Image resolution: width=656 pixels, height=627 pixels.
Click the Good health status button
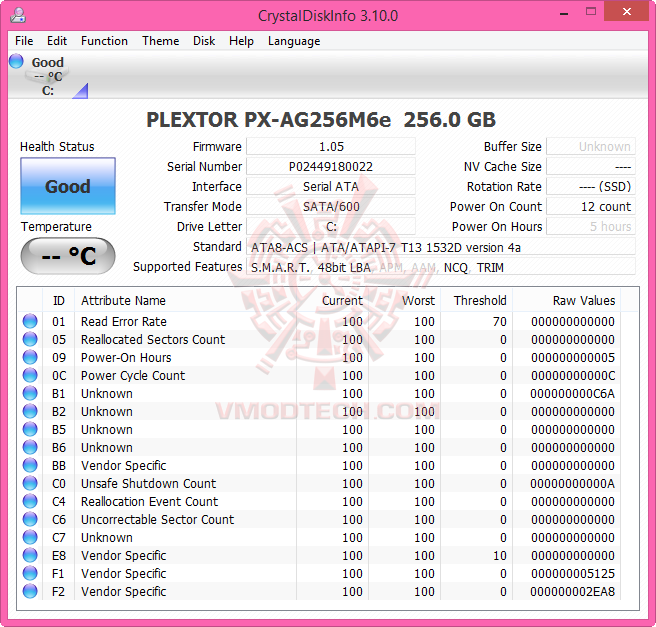click(x=68, y=186)
